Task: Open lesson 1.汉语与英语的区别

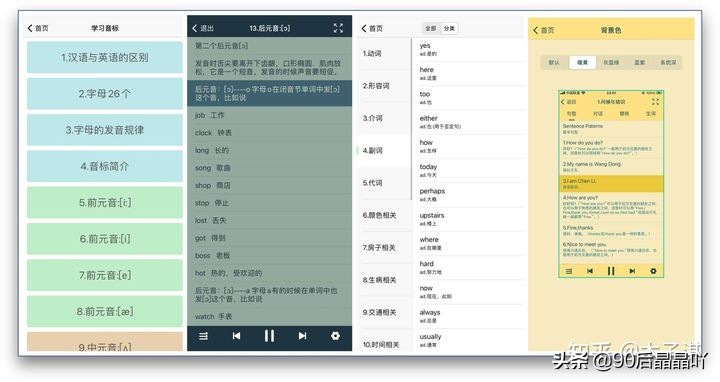Action: click(x=105, y=57)
